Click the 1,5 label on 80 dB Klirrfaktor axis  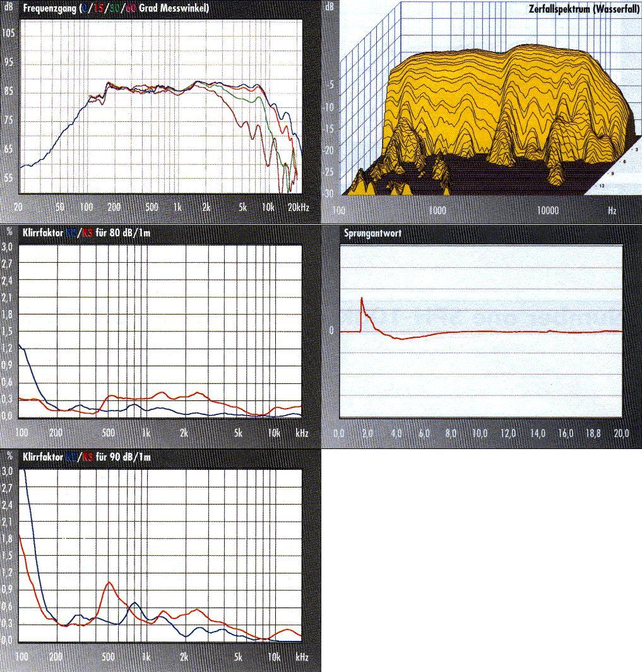[x=8, y=332]
